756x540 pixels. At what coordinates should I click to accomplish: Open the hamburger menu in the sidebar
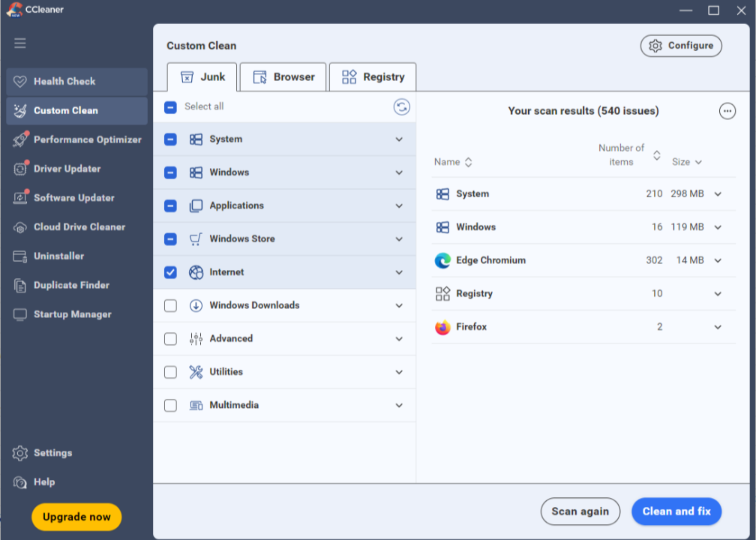[x=19, y=43]
